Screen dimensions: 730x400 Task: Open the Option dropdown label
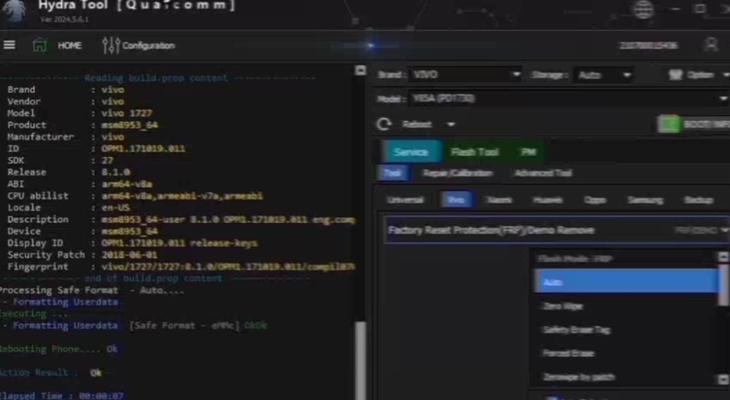click(x=701, y=75)
